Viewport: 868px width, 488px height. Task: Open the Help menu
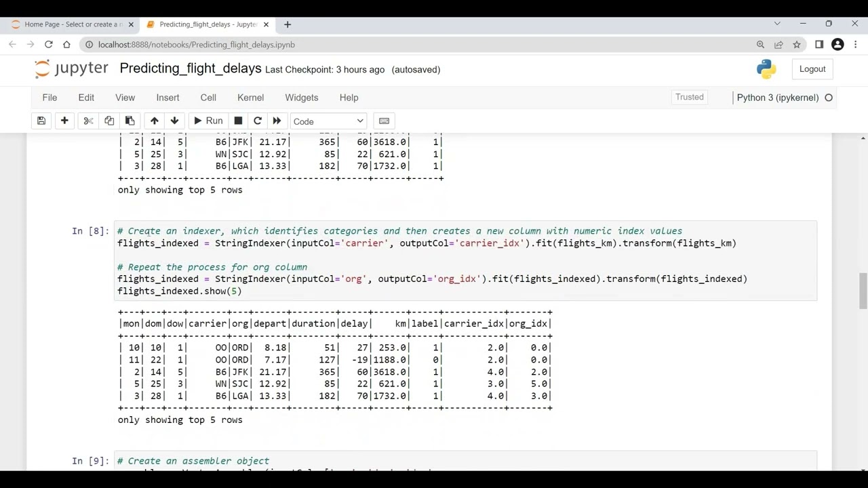(x=349, y=98)
